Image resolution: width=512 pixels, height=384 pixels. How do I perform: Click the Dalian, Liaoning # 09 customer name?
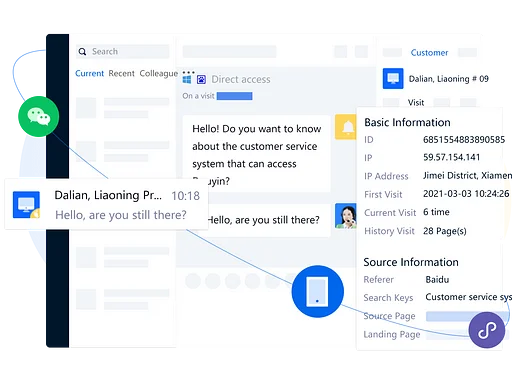pos(449,79)
